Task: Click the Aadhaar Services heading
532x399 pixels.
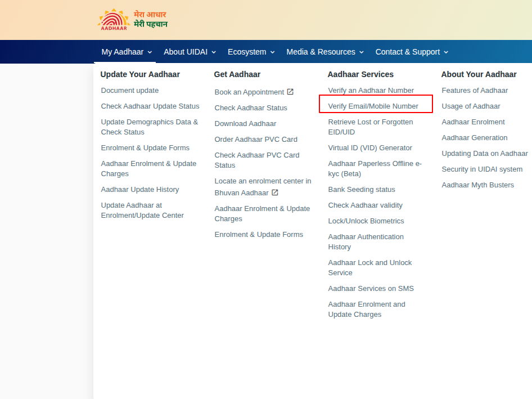Action: click(360, 74)
